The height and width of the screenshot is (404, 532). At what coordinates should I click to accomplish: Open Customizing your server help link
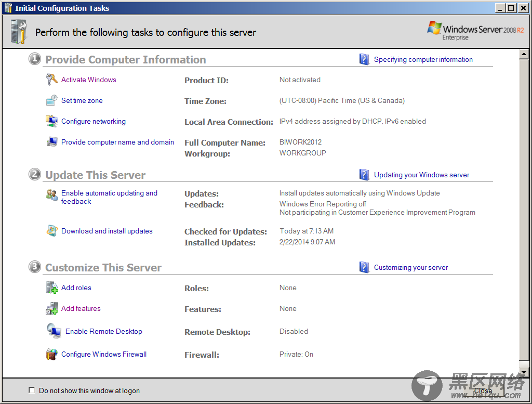click(411, 268)
